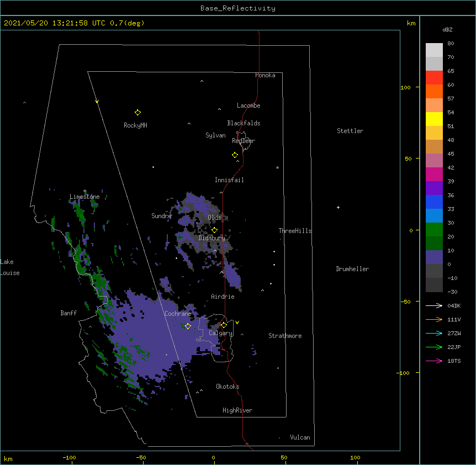The width and height of the screenshot is (476, 465).
Task: Choose the lightest gray swatch at scale top
Action: pos(434,50)
